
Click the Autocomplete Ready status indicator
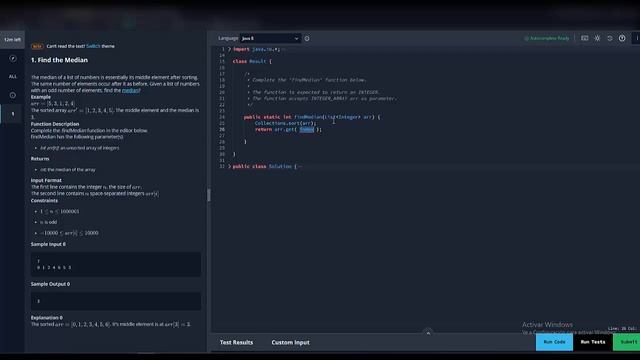point(547,38)
